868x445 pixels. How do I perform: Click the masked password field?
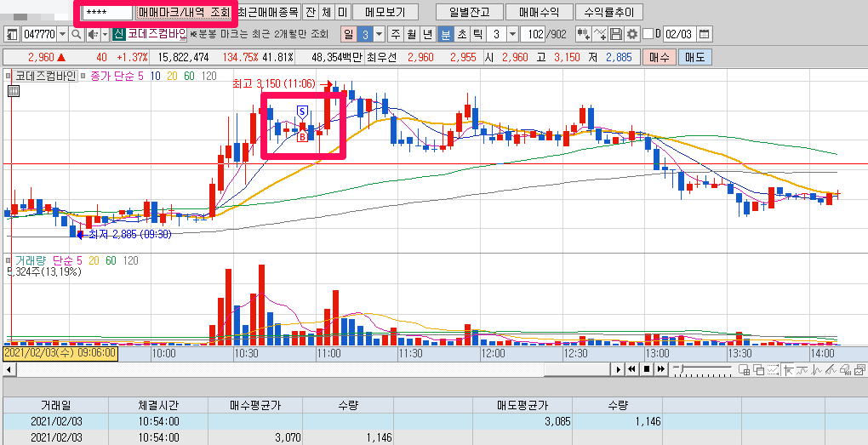click(x=107, y=12)
